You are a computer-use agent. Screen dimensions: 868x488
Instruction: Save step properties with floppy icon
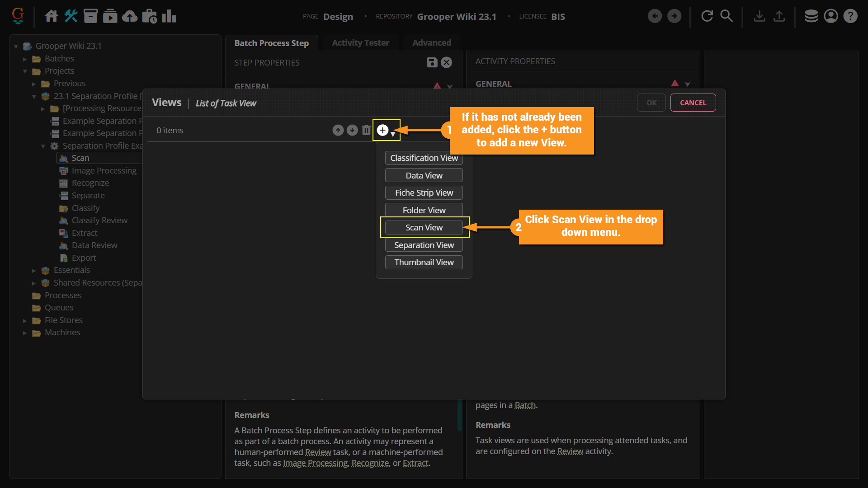(432, 62)
